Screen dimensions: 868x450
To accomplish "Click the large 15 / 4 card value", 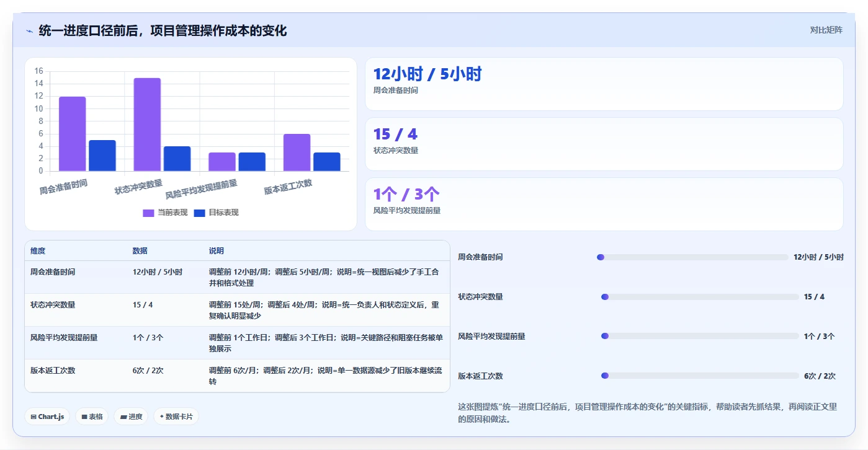I will pyautogui.click(x=395, y=134).
